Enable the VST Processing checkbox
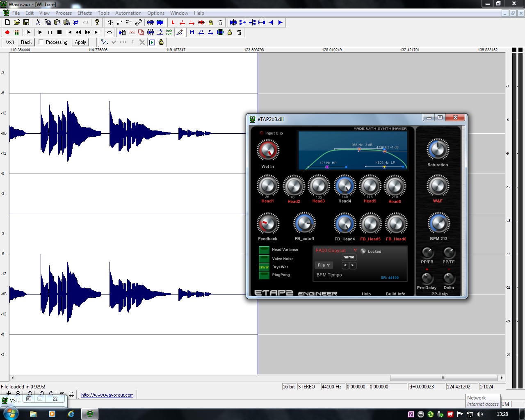The height and width of the screenshot is (420, 525). coord(41,42)
